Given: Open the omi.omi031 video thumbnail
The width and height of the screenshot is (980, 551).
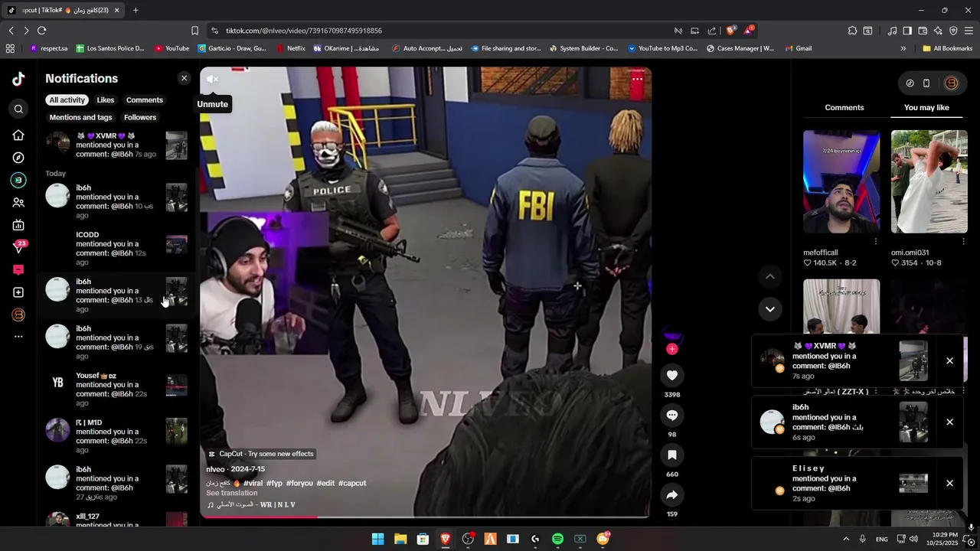Looking at the screenshot, I should coord(929,181).
